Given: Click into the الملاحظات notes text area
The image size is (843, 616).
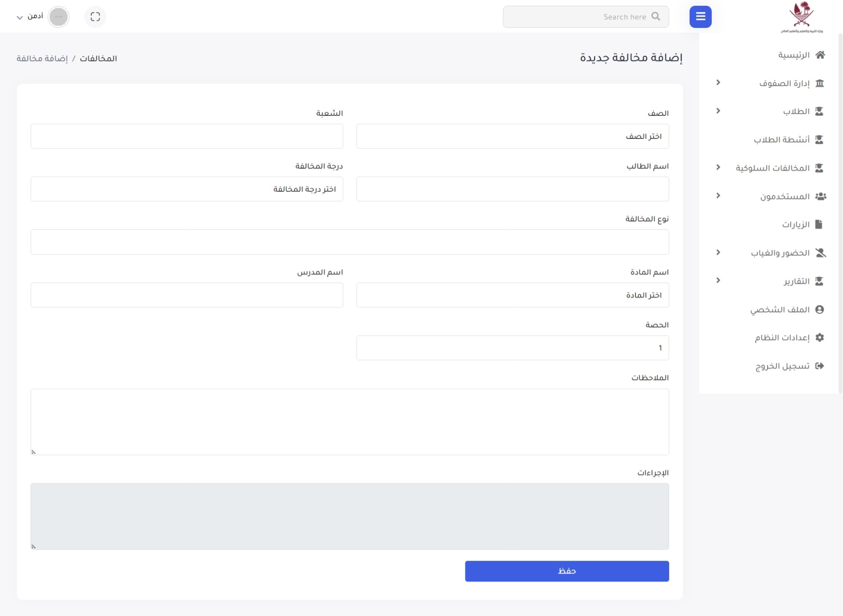Looking at the screenshot, I should click(349, 421).
